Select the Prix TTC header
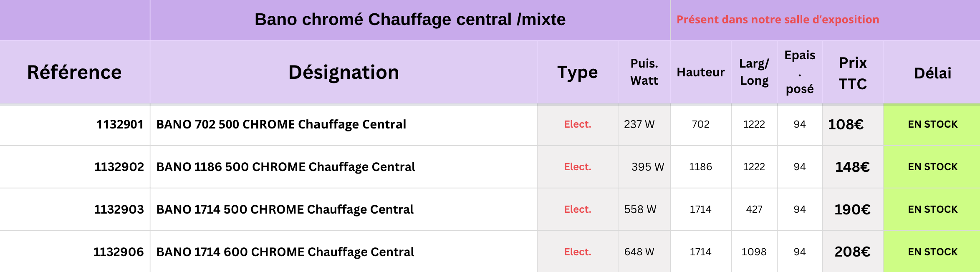The height and width of the screenshot is (272, 980). [853, 73]
